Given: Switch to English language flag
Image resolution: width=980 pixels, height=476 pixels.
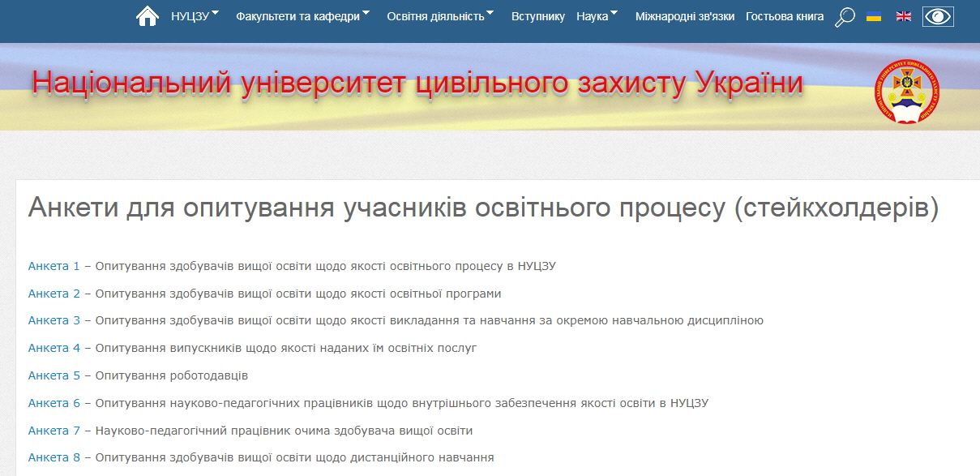Looking at the screenshot, I should tap(903, 16).
